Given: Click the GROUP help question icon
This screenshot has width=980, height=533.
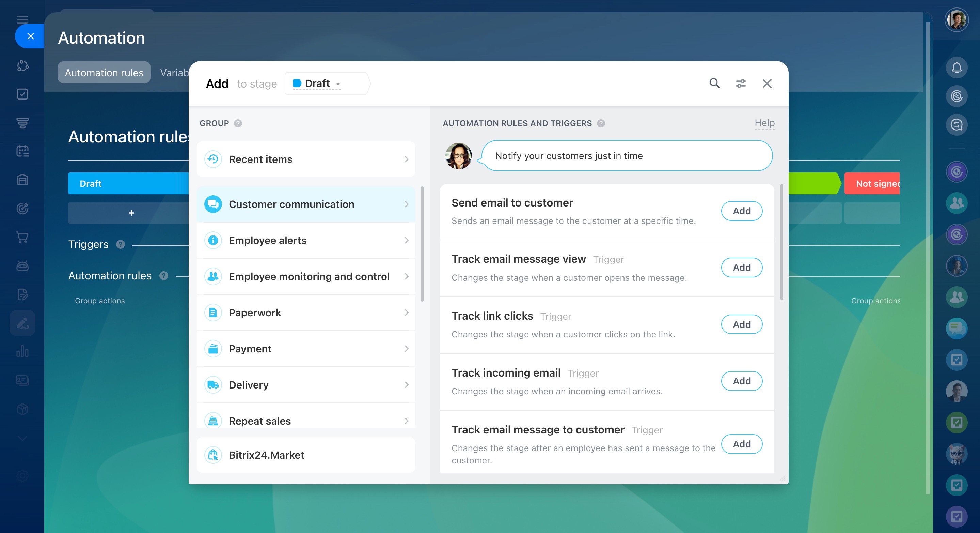Looking at the screenshot, I should [x=238, y=123].
